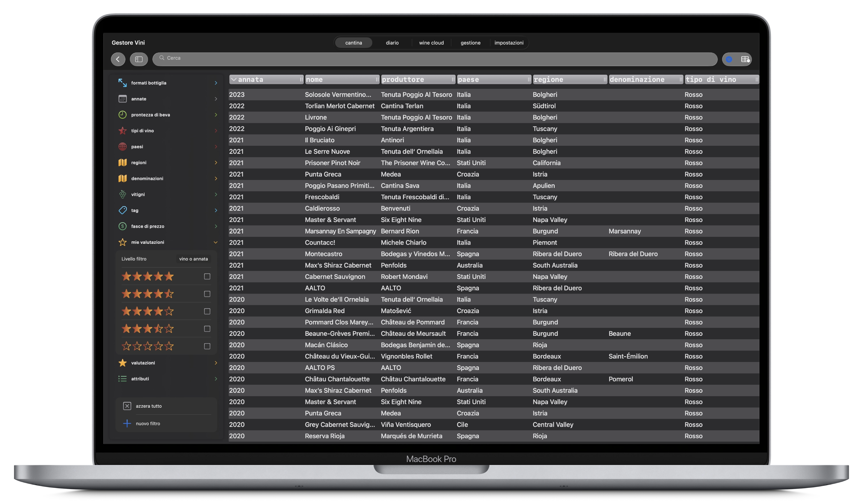
Task: Expand the attributi filter chevron
Action: tap(216, 379)
